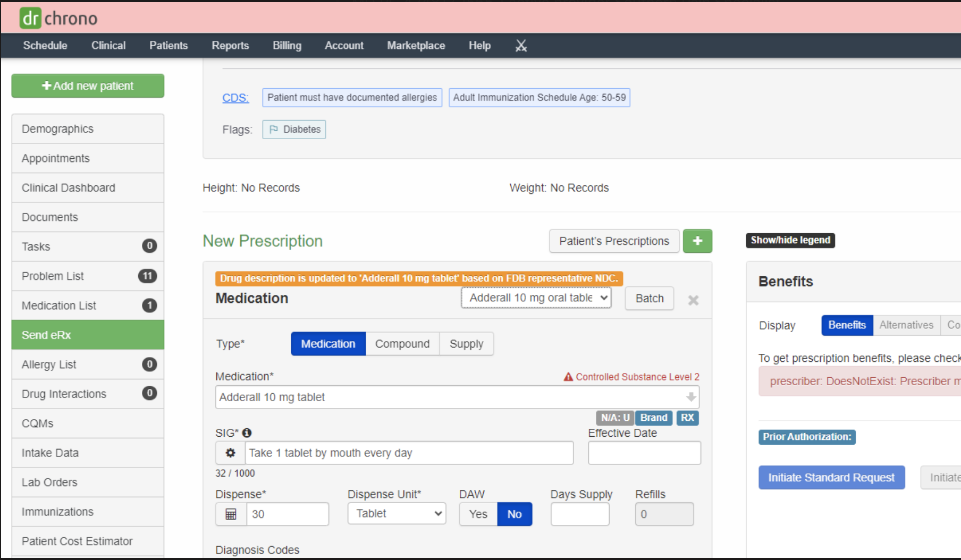Click Dispense quantity field
Screen dimensions: 961x560
pyautogui.click(x=288, y=514)
